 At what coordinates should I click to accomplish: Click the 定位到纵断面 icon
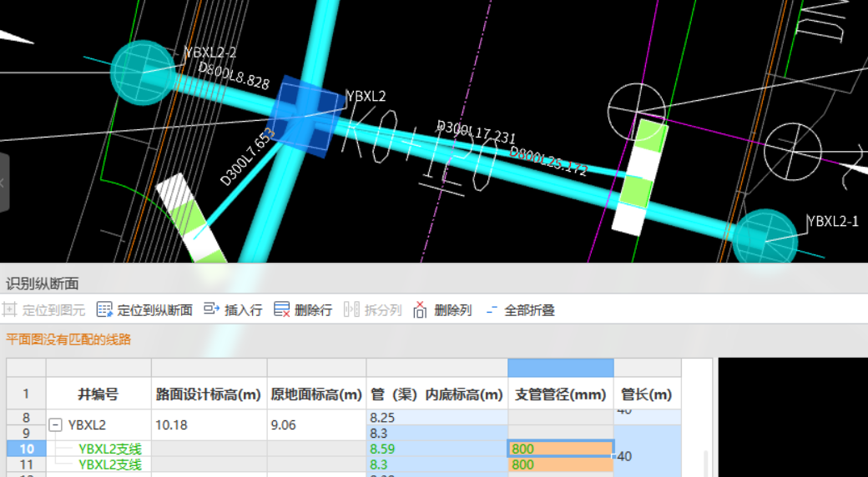point(104,309)
